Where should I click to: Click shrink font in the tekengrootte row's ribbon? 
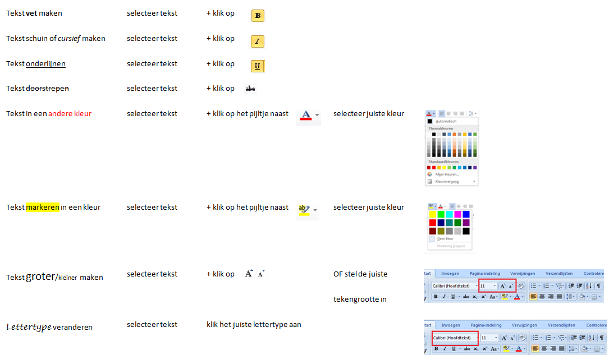click(x=511, y=286)
